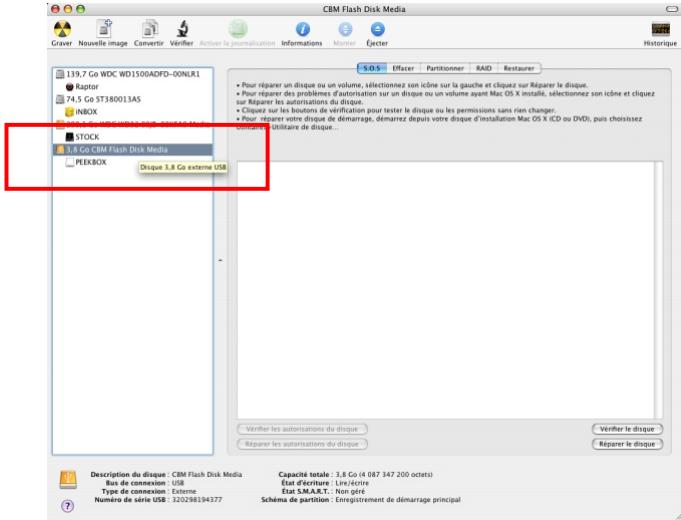Click the Monter toolbar icon

point(345,29)
